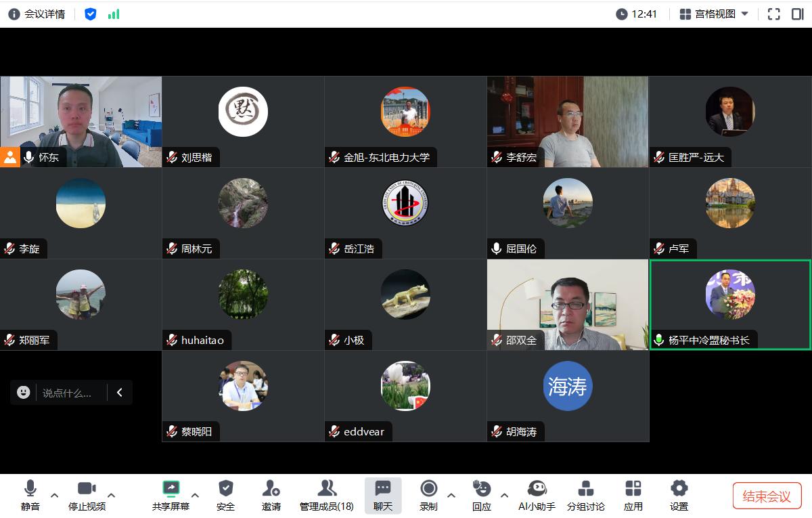
Task: Click 共享屏幕 share screen
Action: click(171, 489)
